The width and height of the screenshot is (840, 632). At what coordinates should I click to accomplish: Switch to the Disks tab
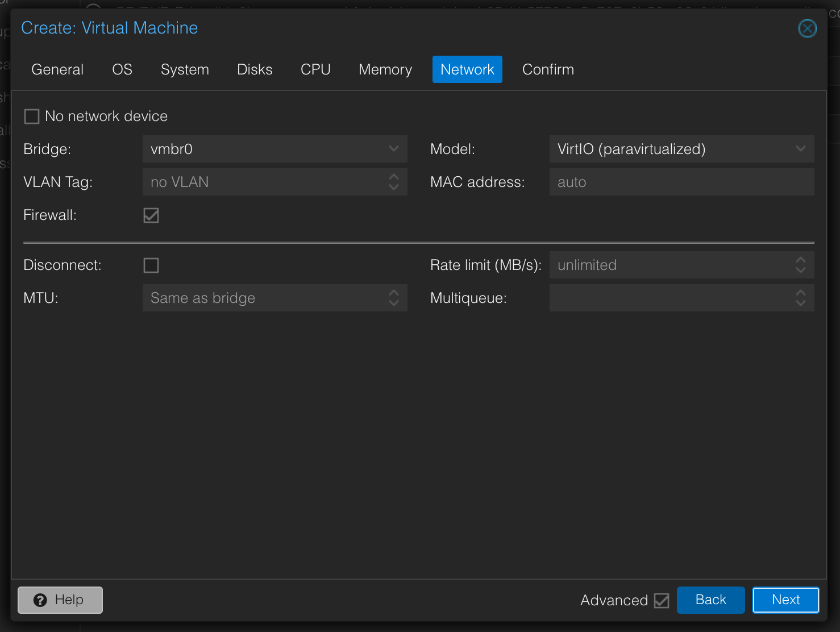coord(254,69)
